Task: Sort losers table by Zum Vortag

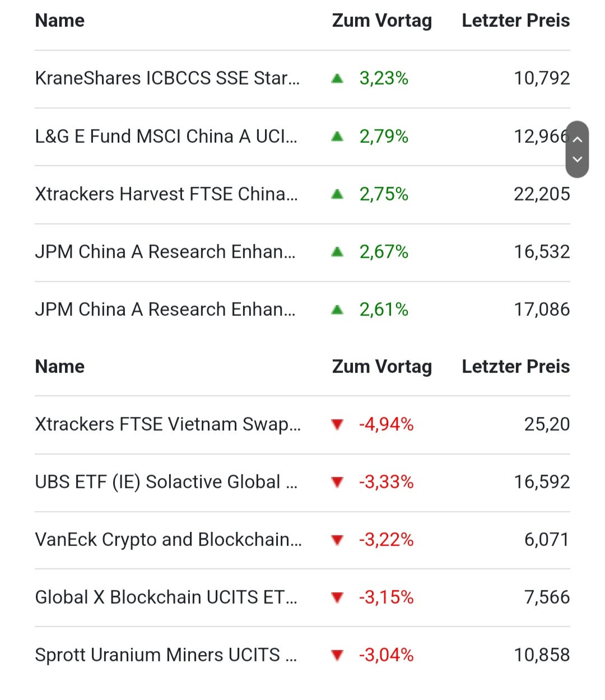Action: click(381, 367)
